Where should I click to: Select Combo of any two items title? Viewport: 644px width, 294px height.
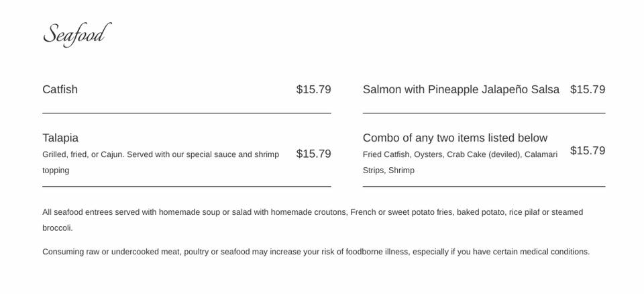click(455, 138)
